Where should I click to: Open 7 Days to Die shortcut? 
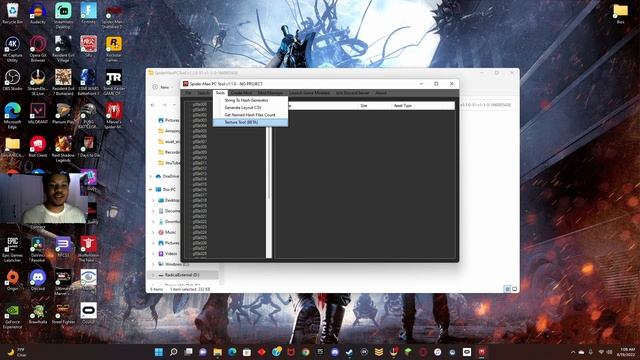[x=88, y=147]
